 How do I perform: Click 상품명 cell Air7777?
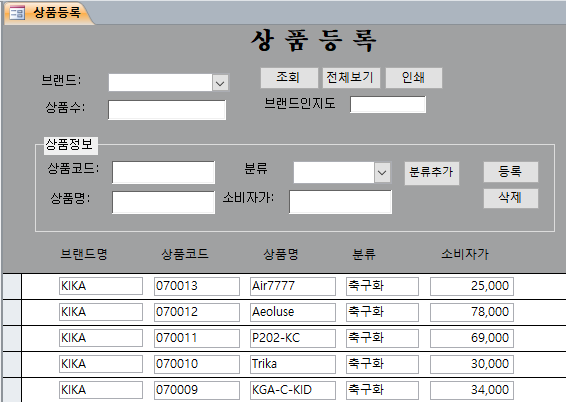coord(293,286)
